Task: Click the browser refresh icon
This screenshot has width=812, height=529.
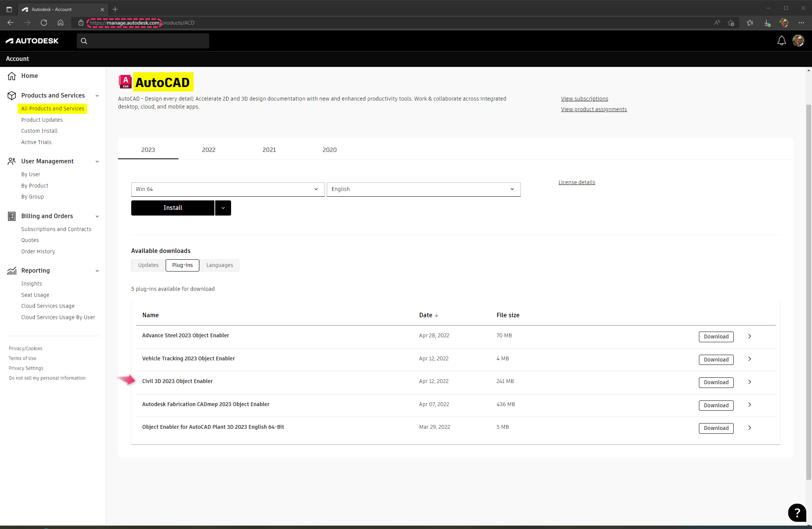Action: pyautogui.click(x=44, y=23)
